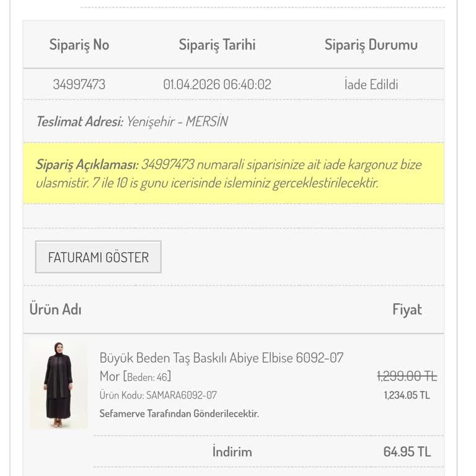Screen dimensions: 476x476
Task: Select the Sipariş No column header
Action: pyautogui.click(x=79, y=45)
